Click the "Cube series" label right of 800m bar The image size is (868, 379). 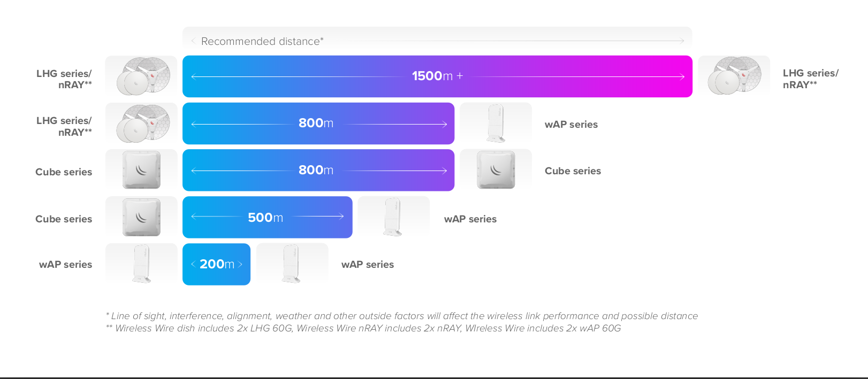coord(573,171)
